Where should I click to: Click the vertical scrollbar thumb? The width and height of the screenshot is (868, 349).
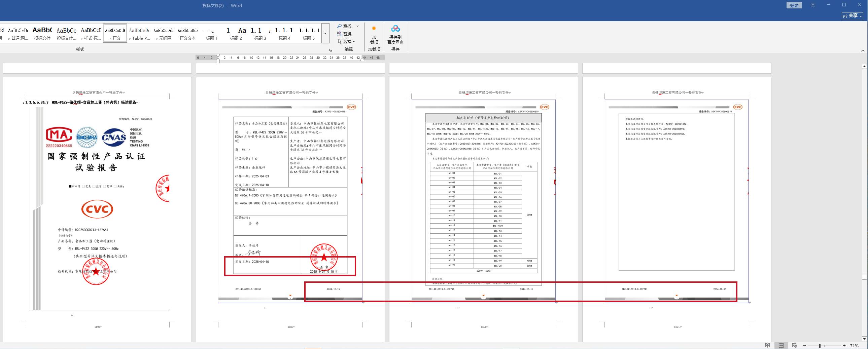pos(864,277)
